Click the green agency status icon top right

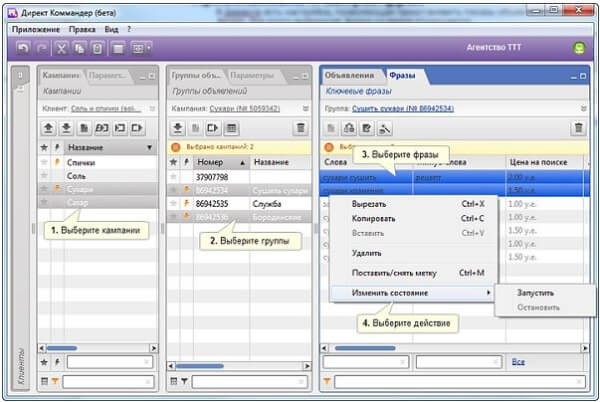(x=579, y=48)
